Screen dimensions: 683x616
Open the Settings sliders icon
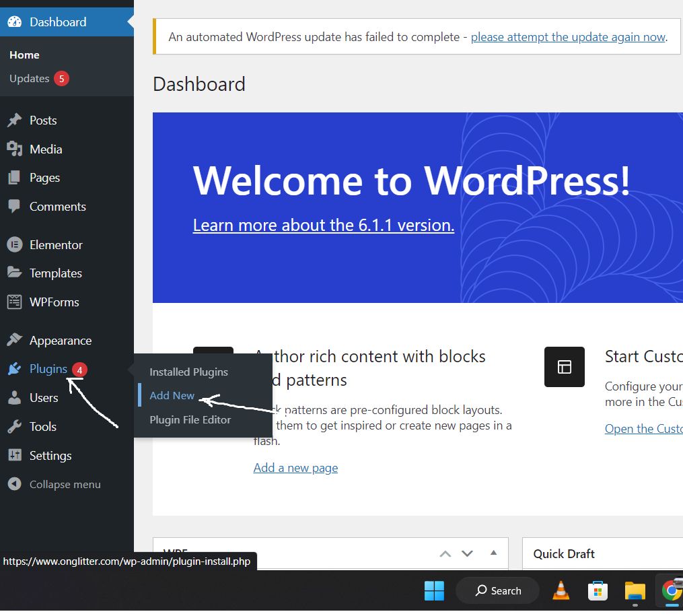[x=14, y=455]
